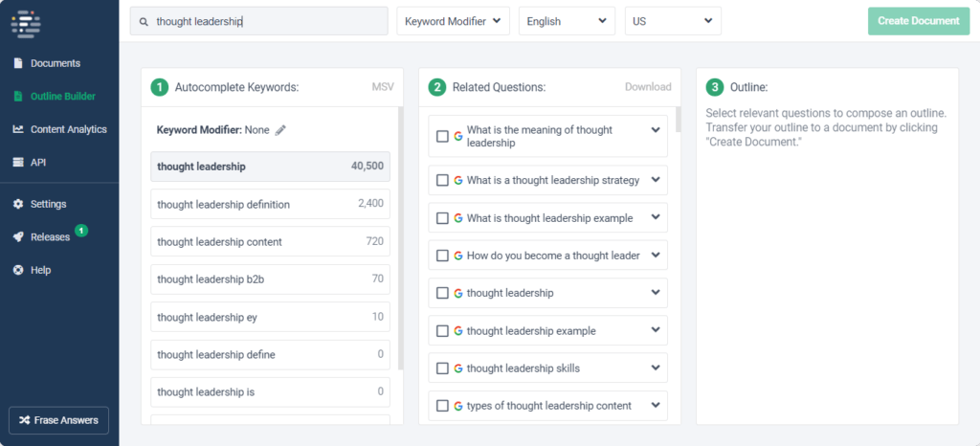Expand 'What is thought leadership example' question
Image resolution: width=980 pixels, height=446 pixels.
[x=656, y=217]
